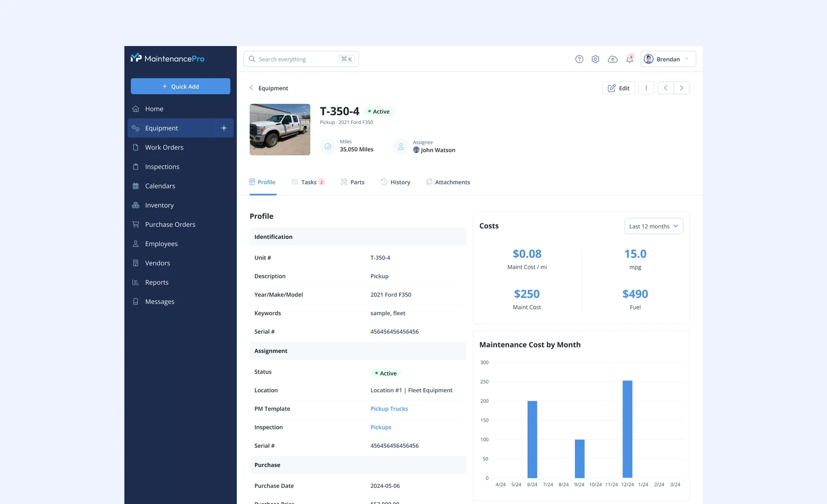Image resolution: width=827 pixels, height=504 pixels.
Task: Open the settings gear icon
Action: pos(595,59)
